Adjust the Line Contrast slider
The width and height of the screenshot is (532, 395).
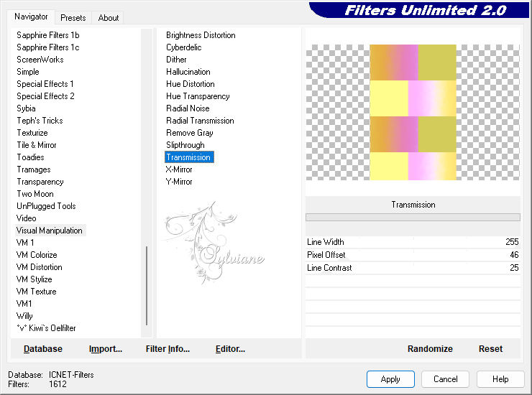coord(413,267)
